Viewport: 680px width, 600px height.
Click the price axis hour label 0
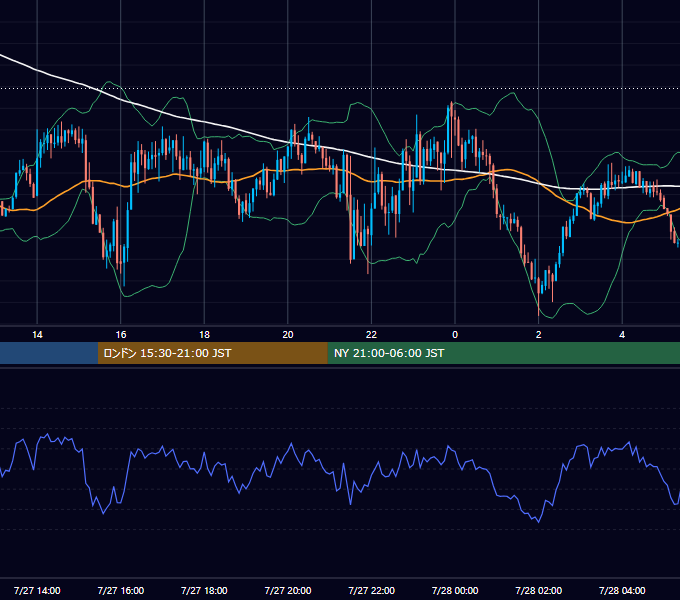click(455, 335)
